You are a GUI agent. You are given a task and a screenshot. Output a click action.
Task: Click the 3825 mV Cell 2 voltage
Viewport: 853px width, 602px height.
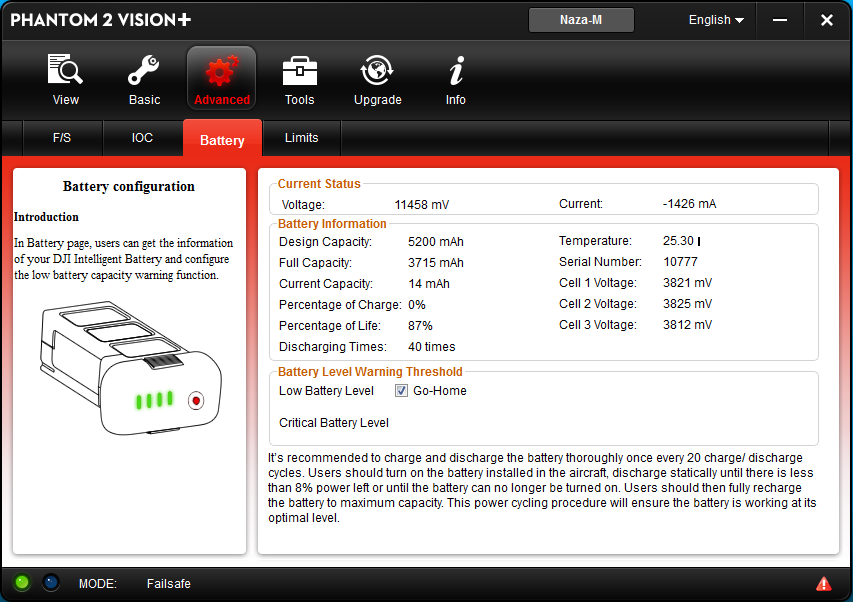point(687,304)
